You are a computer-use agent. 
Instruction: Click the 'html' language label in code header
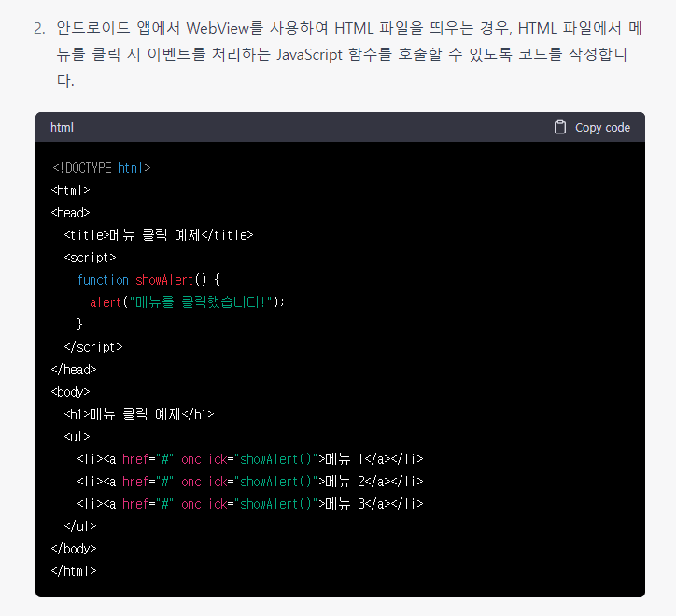click(x=62, y=128)
